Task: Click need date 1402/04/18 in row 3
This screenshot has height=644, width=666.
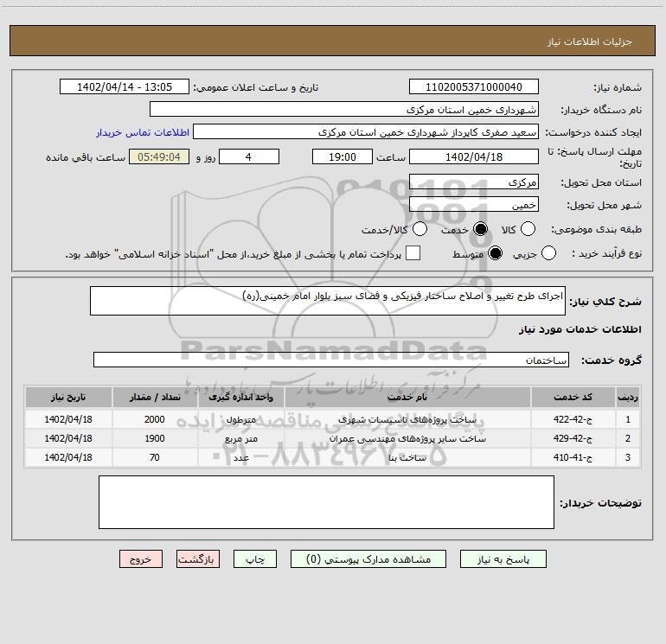Action: (x=68, y=457)
